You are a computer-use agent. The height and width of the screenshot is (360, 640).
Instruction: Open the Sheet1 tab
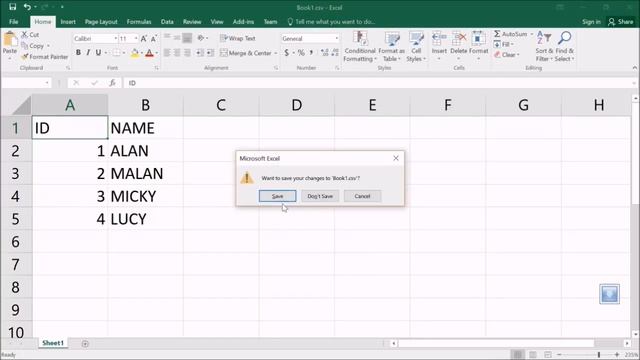pyautogui.click(x=53, y=343)
